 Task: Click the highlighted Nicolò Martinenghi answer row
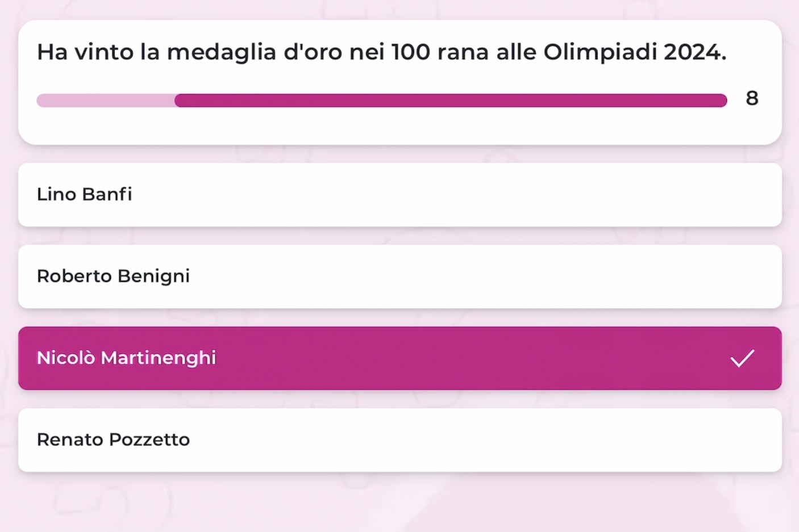click(399, 358)
